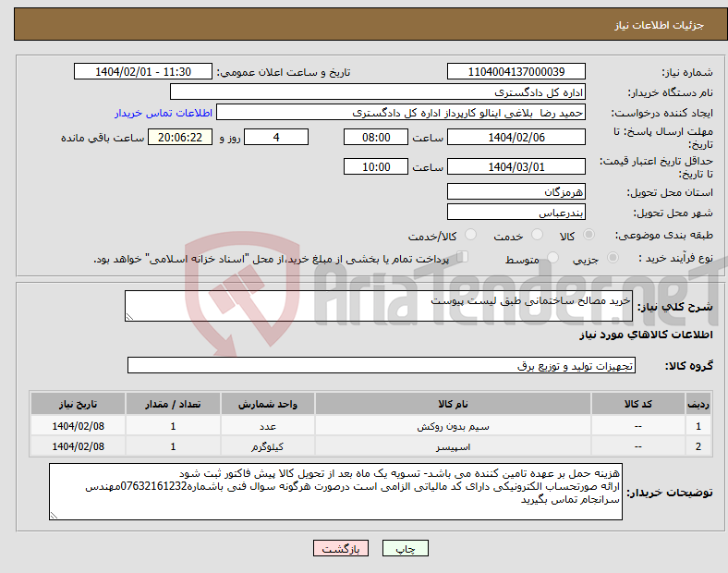
Task: Click response deadline date field 1404/02/06
Action: pyautogui.click(x=516, y=137)
